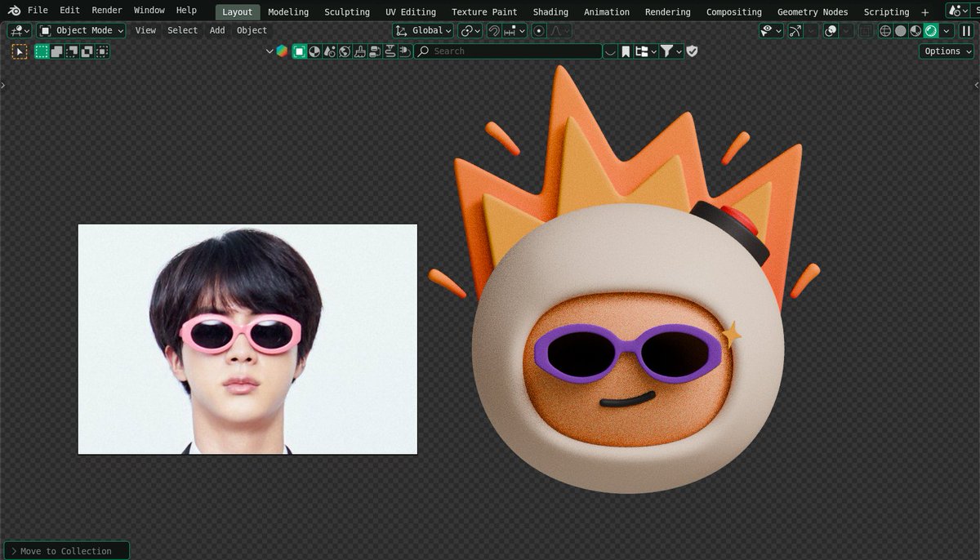
Task: Switch to the Modeling workspace tab
Action: click(x=288, y=11)
